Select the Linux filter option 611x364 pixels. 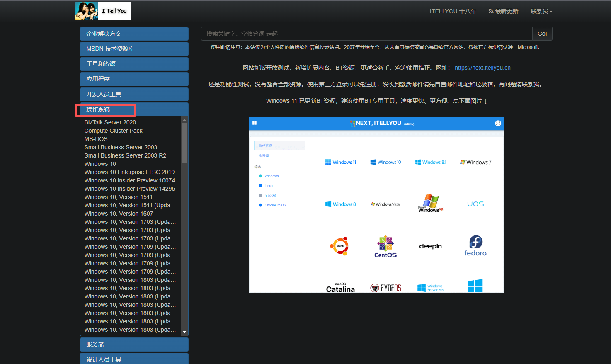(268, 185)
